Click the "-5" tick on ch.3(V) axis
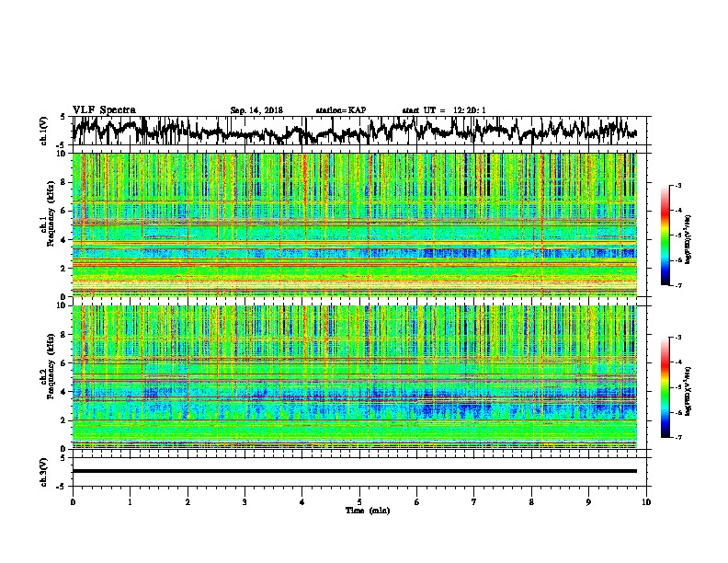 tap(62, 487)
